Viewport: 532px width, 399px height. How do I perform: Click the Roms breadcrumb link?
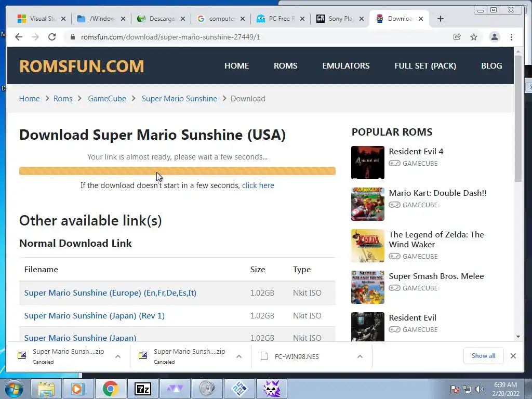pos(63,99)
